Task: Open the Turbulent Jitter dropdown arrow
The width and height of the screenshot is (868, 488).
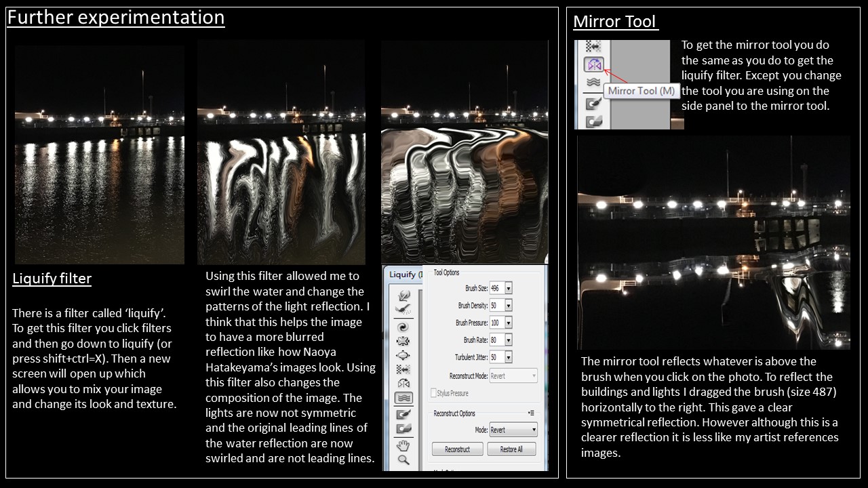Action: click(509, 357)
